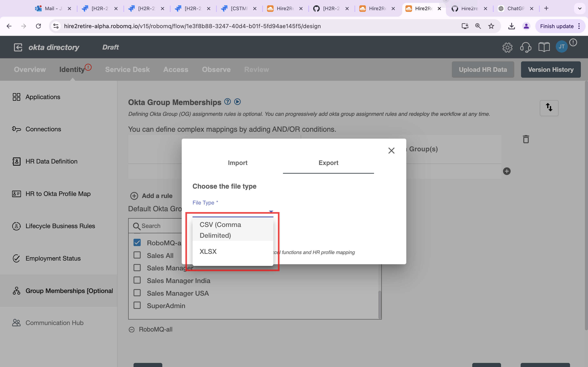Viewport: 588px width, 367px height.
Task: Toggle the Sales Manager checkbox
Action: tap(137, 268)
